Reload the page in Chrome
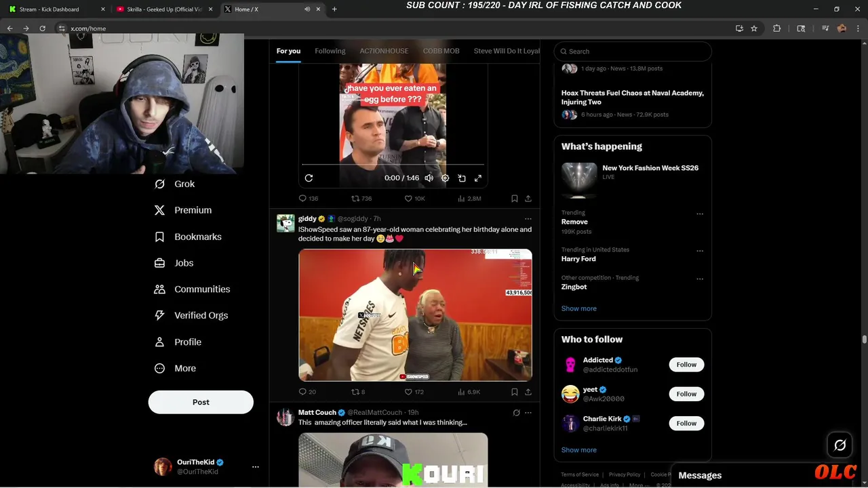This screenshot has height=488, width=868. click(x=42, y=28)
